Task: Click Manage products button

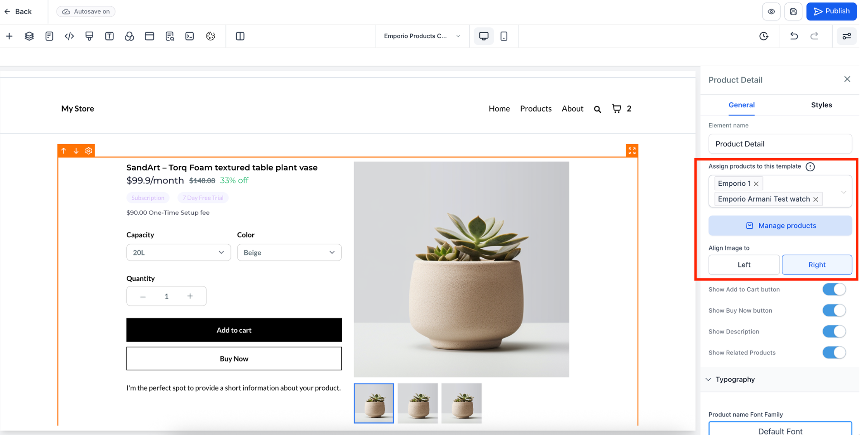Action: [x=780, y=226]
